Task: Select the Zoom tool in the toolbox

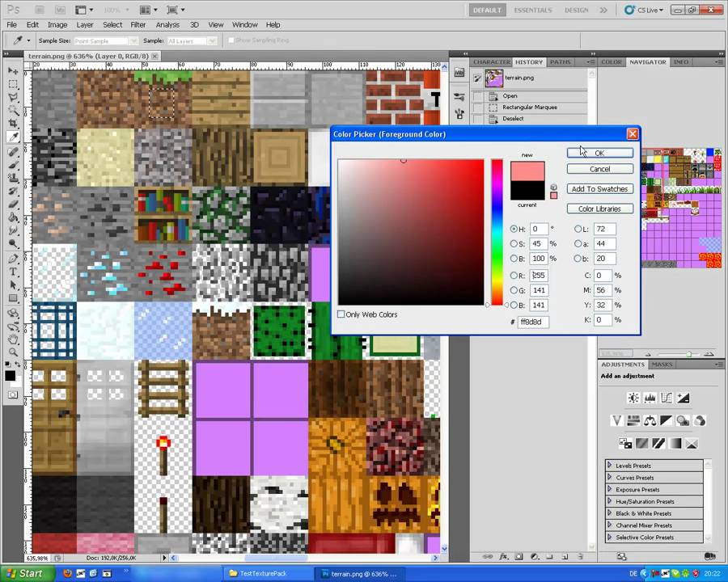Action: [x=13, y=352]
